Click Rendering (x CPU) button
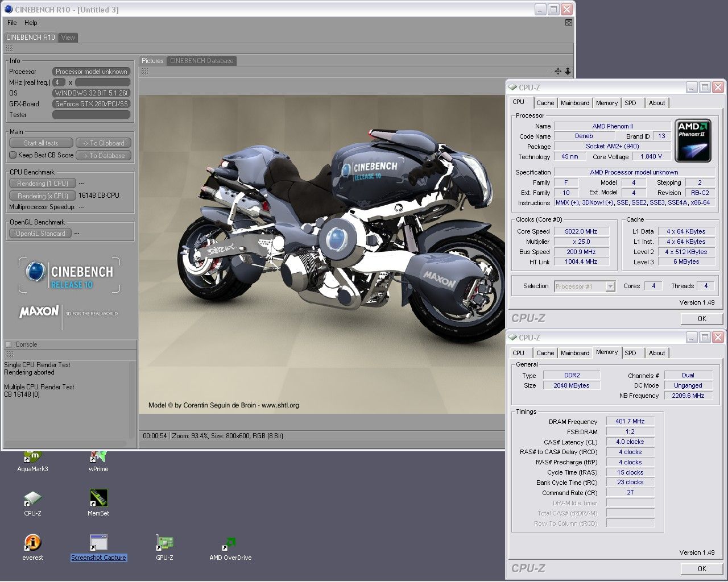Screen dimensions: 728x582 [43, 196]
